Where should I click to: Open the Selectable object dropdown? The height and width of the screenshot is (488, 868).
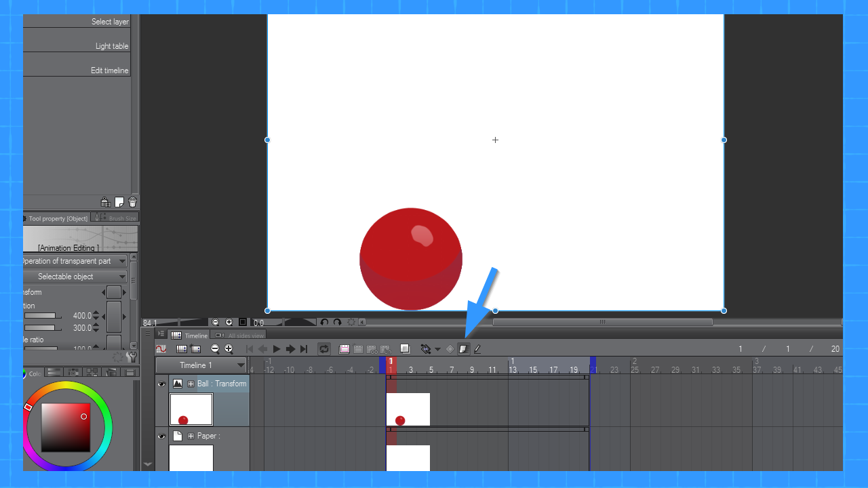point(75,277)
